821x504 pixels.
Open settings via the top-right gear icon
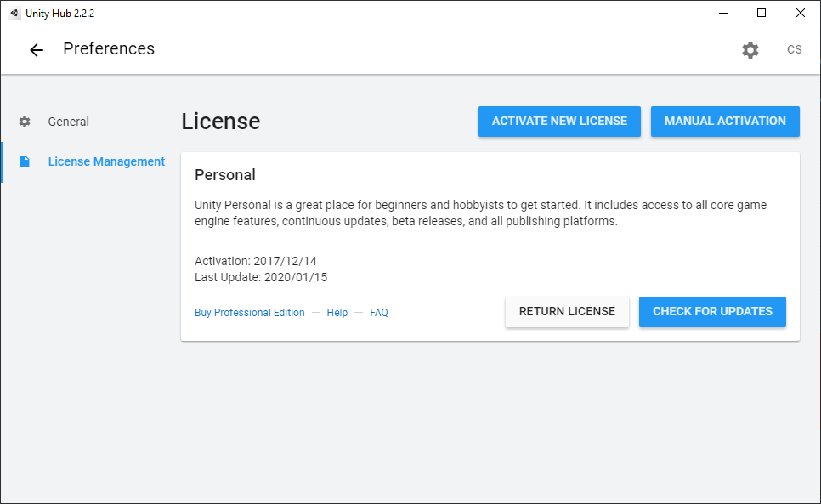pyautogui.click(x=750, y=49)
